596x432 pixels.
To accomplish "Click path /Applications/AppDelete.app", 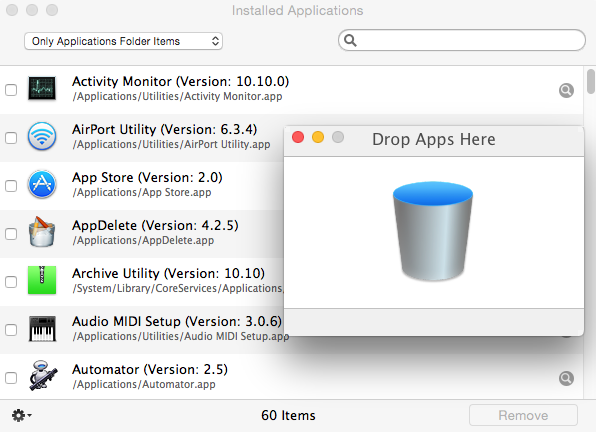I will (143, 241).
